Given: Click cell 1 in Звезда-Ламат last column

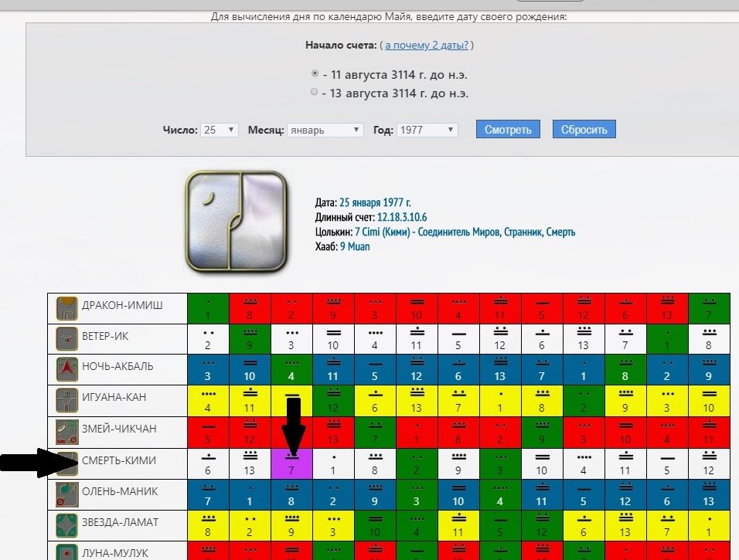Looking at the screenshot, I should pyautogui.click(x=710, y=525).
